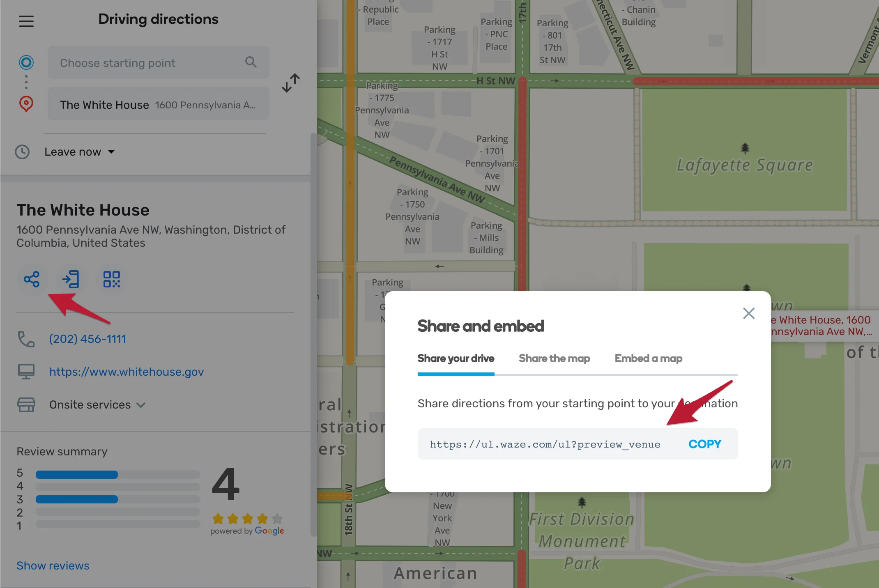879x588 pixels.
Task: Open https://www.whitehouse.gov link
Action: (127, 372)
